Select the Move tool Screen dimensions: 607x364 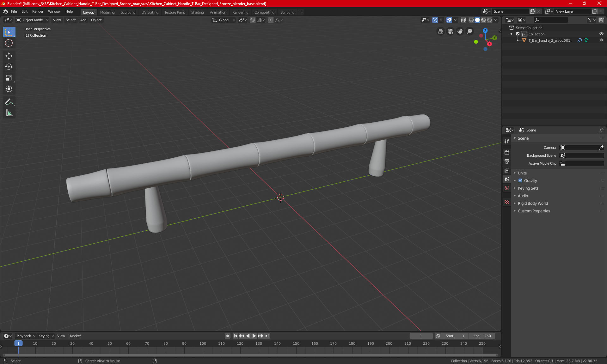9,56
